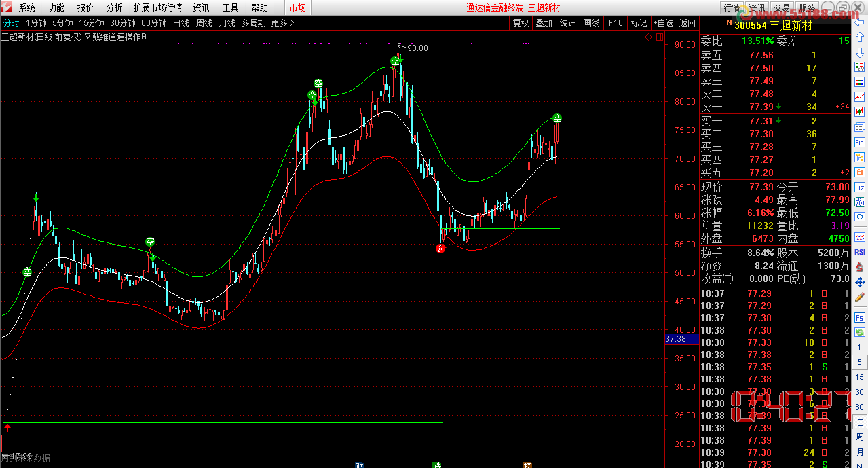Image resolution: width=868 pixels, height=468 pixels.
Task: Click the +自选 add to watchlist button
Action: pyautogui.click(x=664, y=23)
